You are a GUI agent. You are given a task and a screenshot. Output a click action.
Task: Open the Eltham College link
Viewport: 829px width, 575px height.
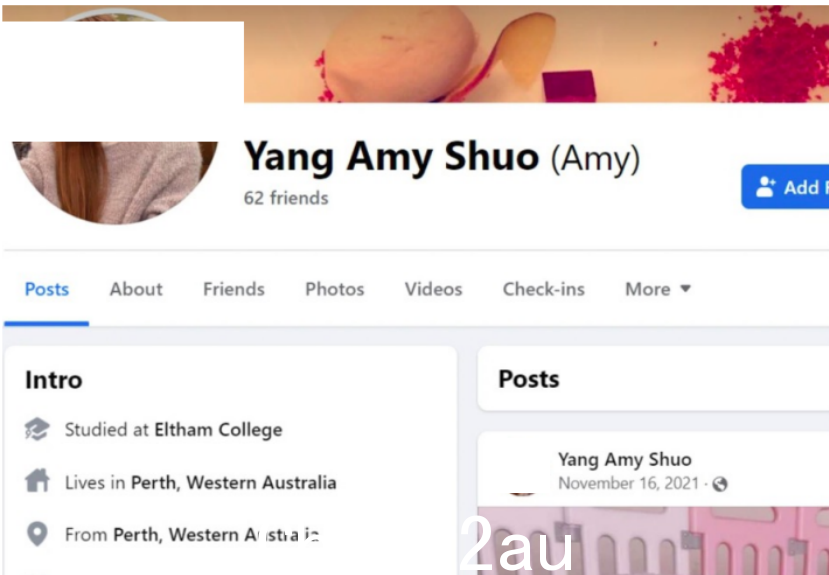point(218,430)
